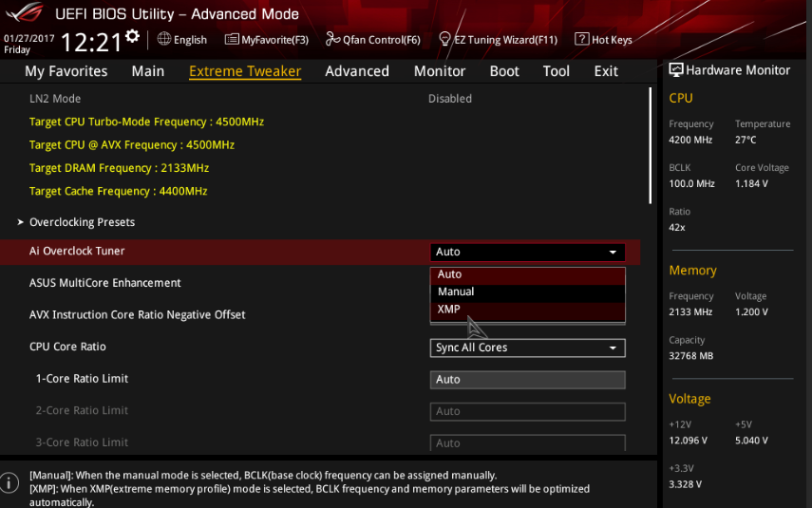This screenshot has height=508, width=812.
Task: Open Hot Keys question mark icon
Action: coord(581,39)
